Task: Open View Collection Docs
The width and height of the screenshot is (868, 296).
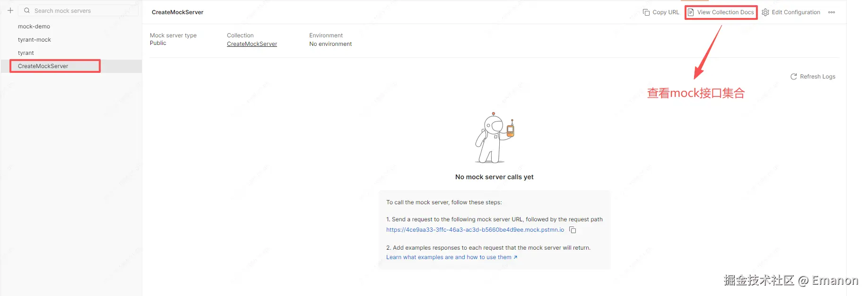Action: click(x=721, y=12)
